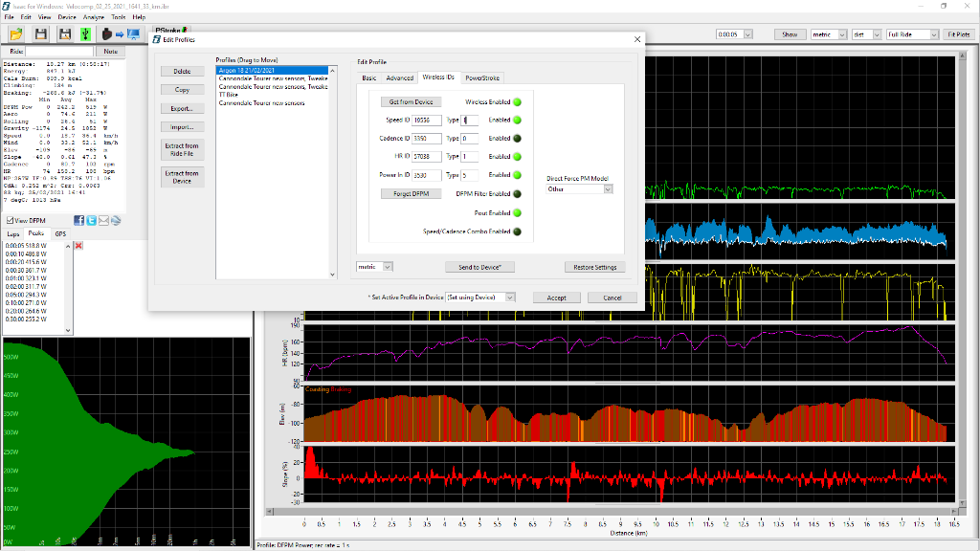Click the red X delete peak icon
Viewport: 980px width, 551px height.
(78, 246)
